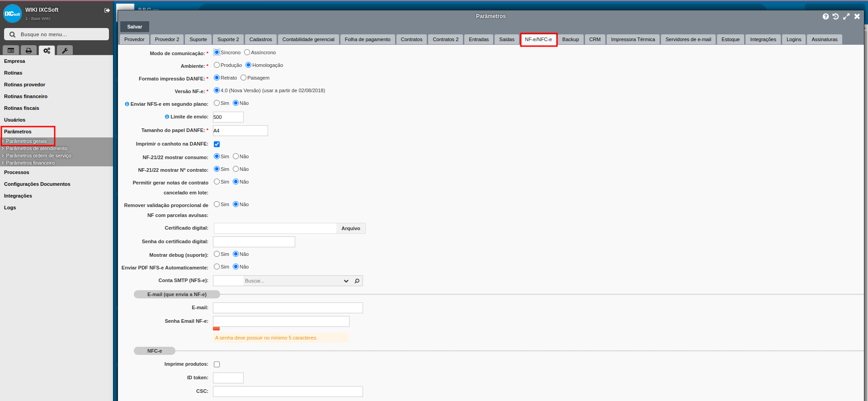Switch to the Contabilidade gerencial tab

[x=308, y=39]
